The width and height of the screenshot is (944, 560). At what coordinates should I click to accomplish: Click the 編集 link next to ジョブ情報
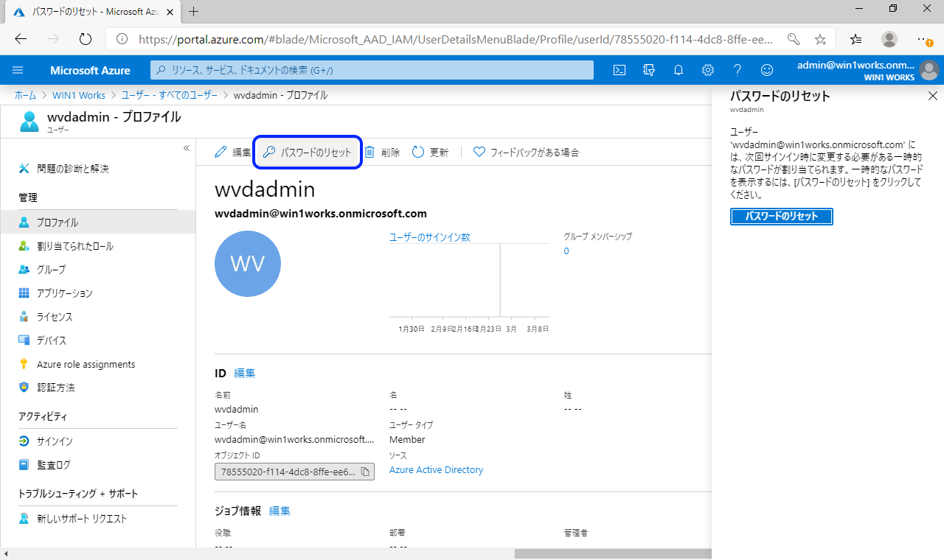point(280,511)
